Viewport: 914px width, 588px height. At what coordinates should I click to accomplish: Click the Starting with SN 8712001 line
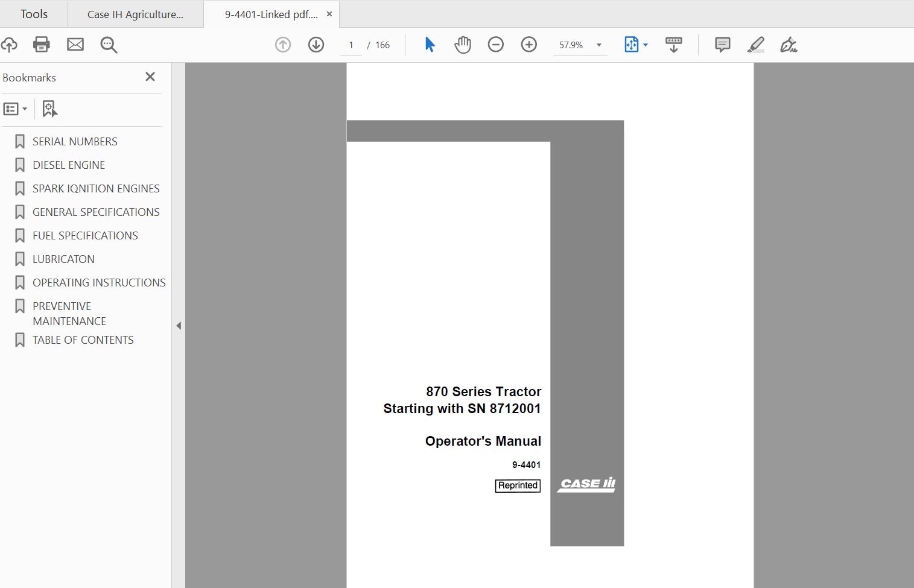pos(462,409)
